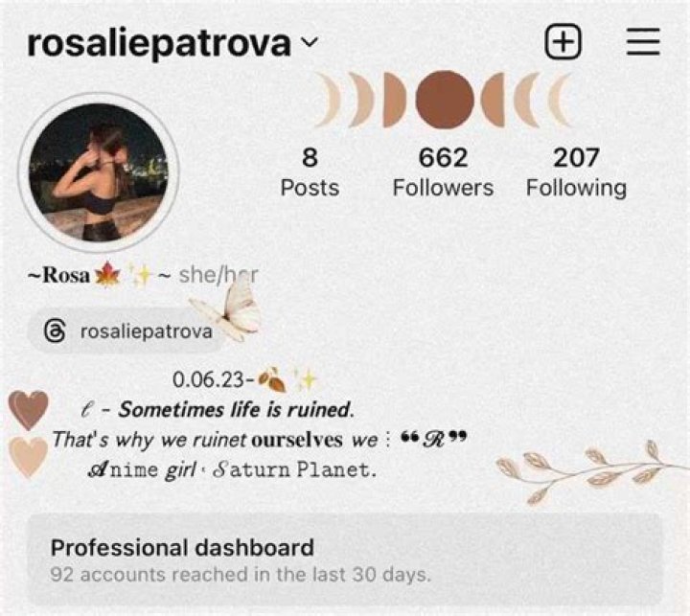Open the create new post plus icon

tap(563, 41)
